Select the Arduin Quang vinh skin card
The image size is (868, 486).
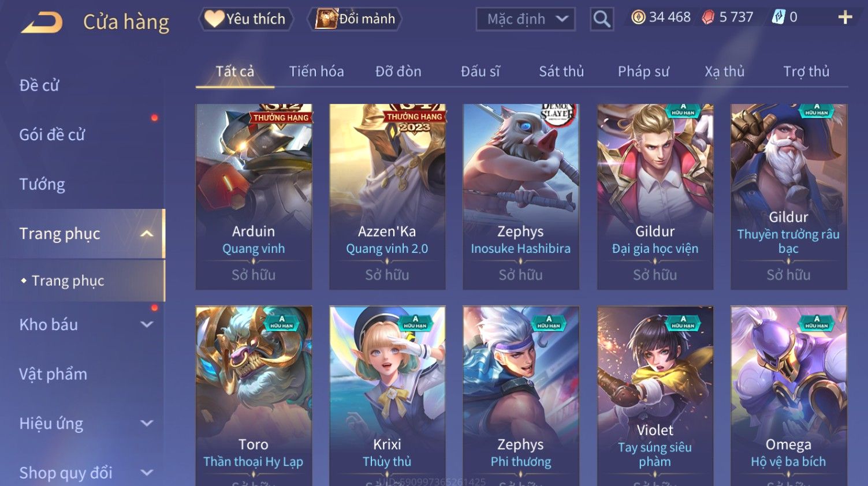pyautogui.click(x=254, y=197)
